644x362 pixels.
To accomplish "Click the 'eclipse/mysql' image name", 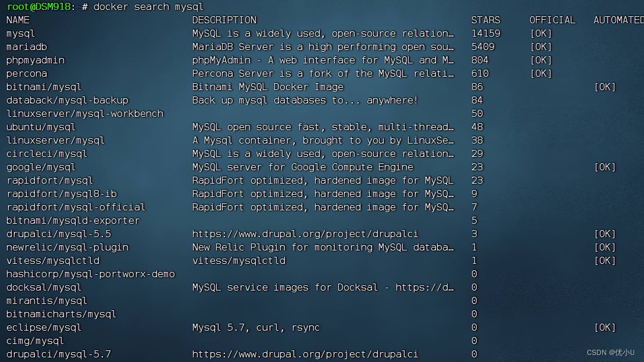I will tap(44, 328).
